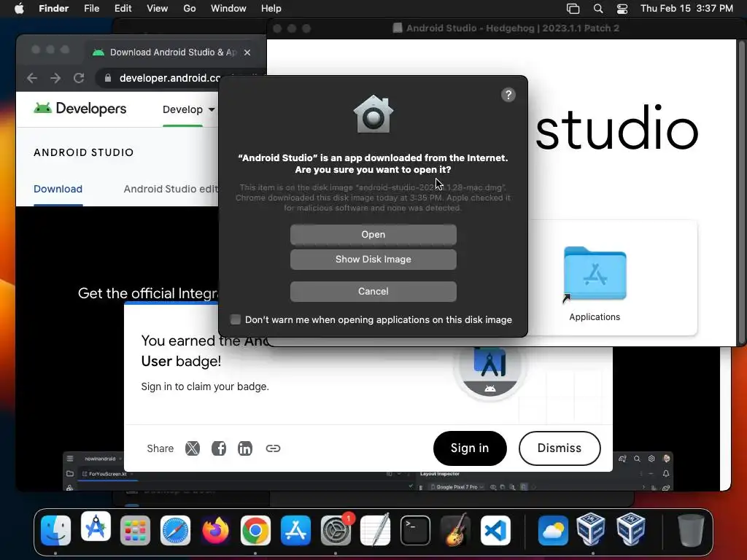Launch Terminal from the dock

coord(415,530)
